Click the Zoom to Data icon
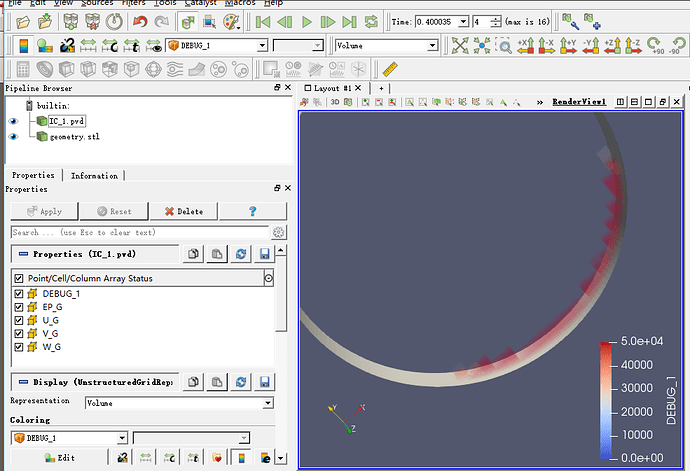The width and height of the screenshot is (690, 471). click(482, 45)
